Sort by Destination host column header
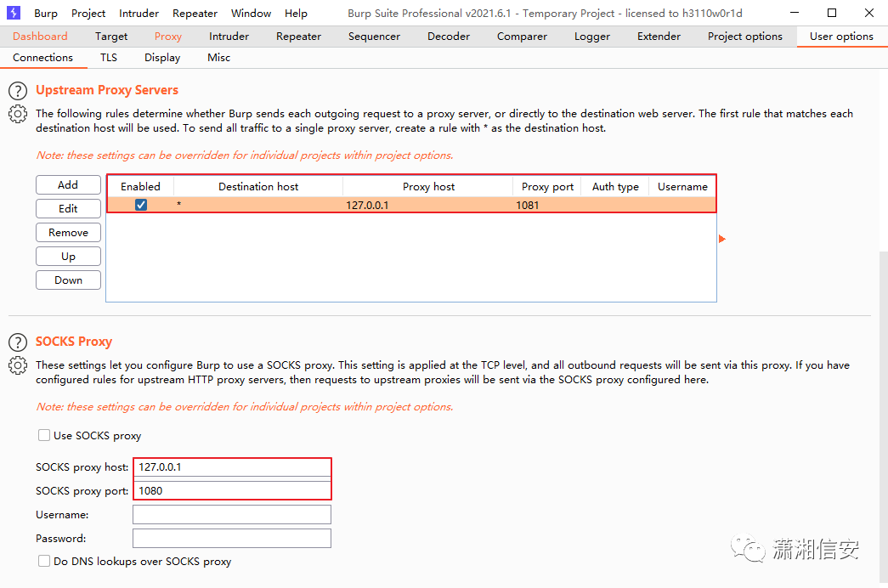This screenshot has width=888, height=588. (258, 186)
